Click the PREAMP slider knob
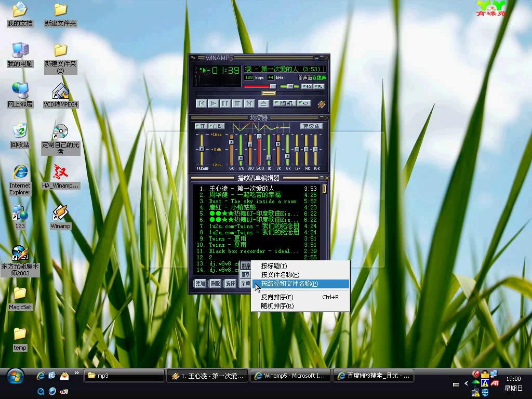 tap(202, 149)
